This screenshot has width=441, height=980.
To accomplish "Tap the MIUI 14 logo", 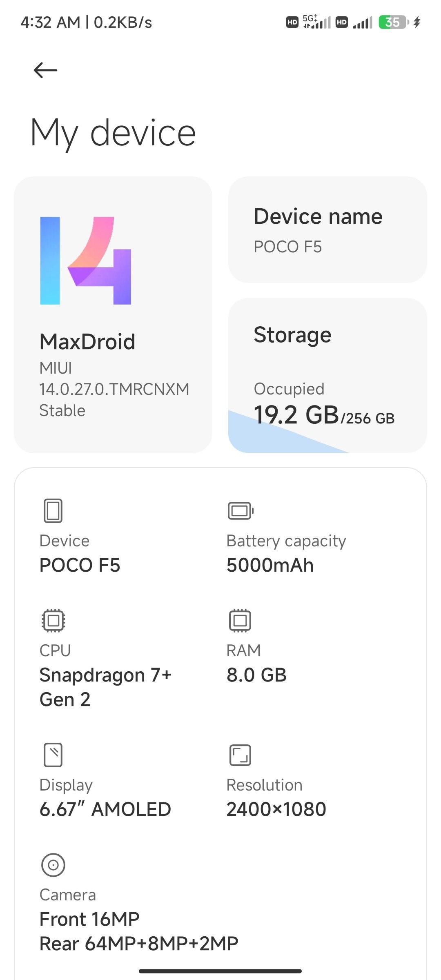I will [x=86, y=261].
